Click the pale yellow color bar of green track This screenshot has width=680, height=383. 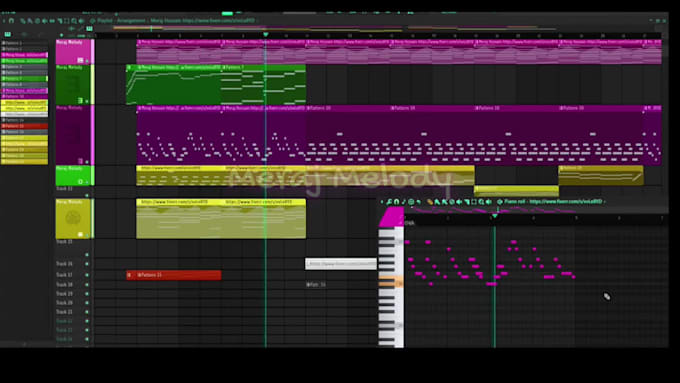(x=92, y=85)
